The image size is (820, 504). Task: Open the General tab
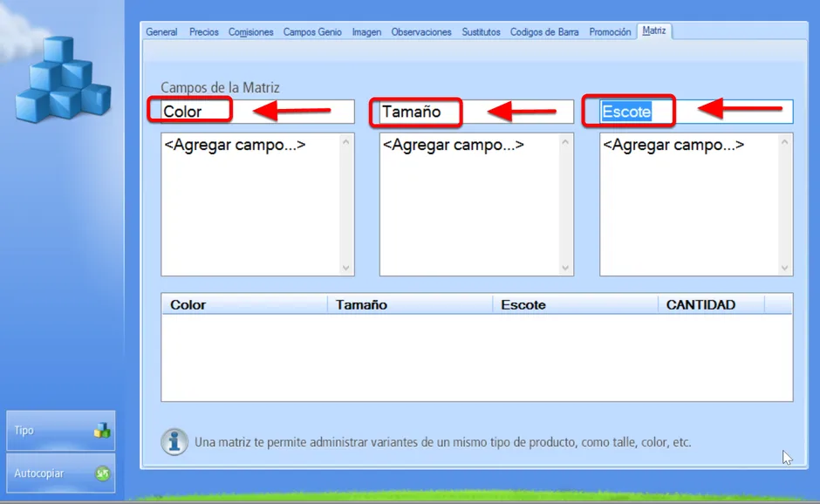161,32
